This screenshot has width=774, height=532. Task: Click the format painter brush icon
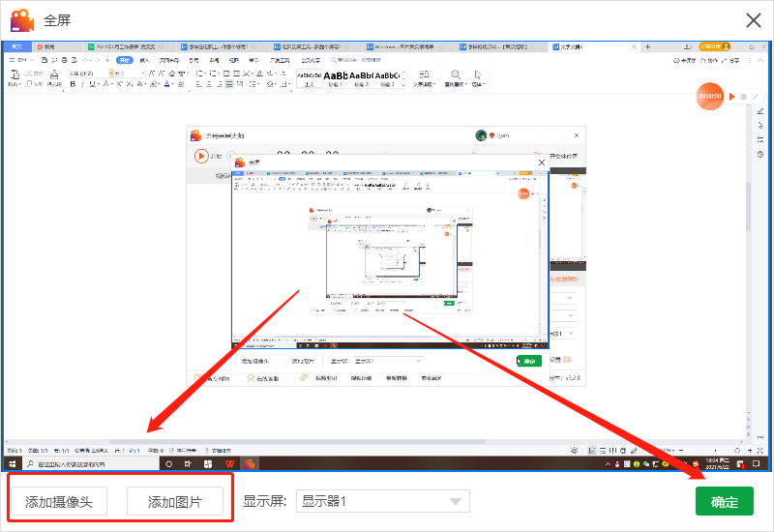tap(54, 74)
